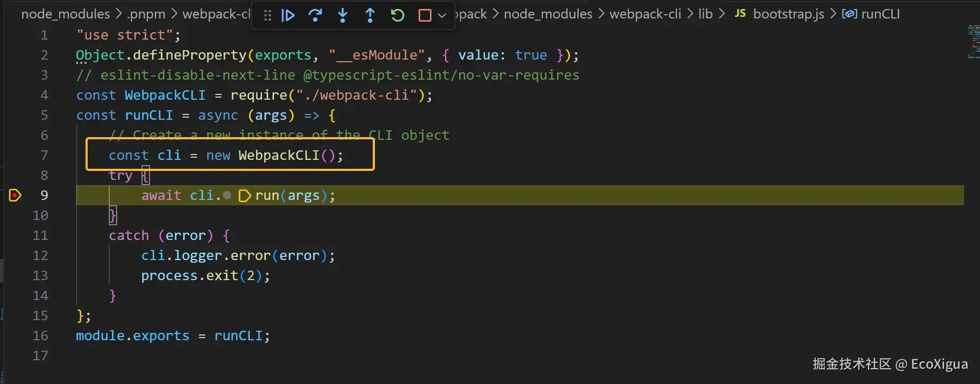The height and width of the screenshot is (384, 980).
Task: Open the node_modules breadcrumb at path start
Action: point(65,14)
